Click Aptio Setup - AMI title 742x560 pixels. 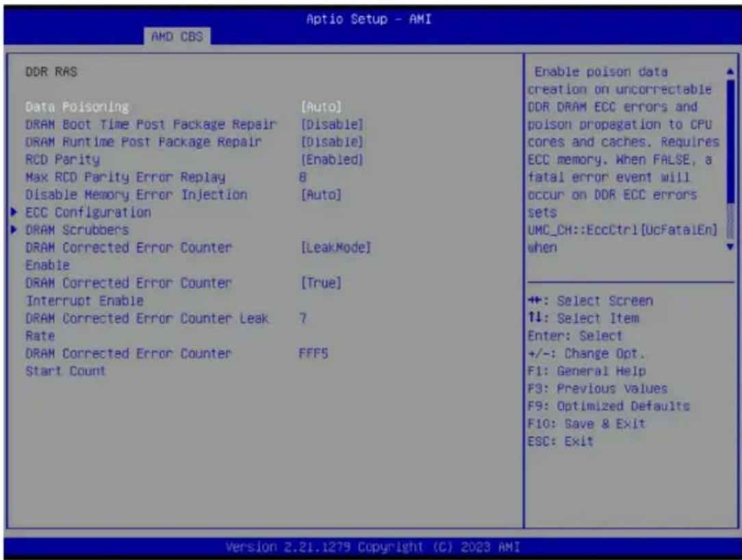pyautogui.click(x=369, y=19)
